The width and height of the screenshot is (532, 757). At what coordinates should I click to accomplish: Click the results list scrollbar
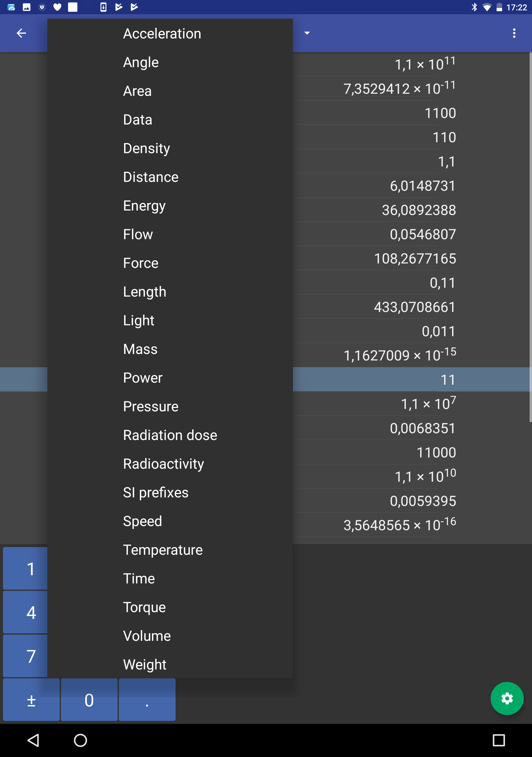(530, 237)
